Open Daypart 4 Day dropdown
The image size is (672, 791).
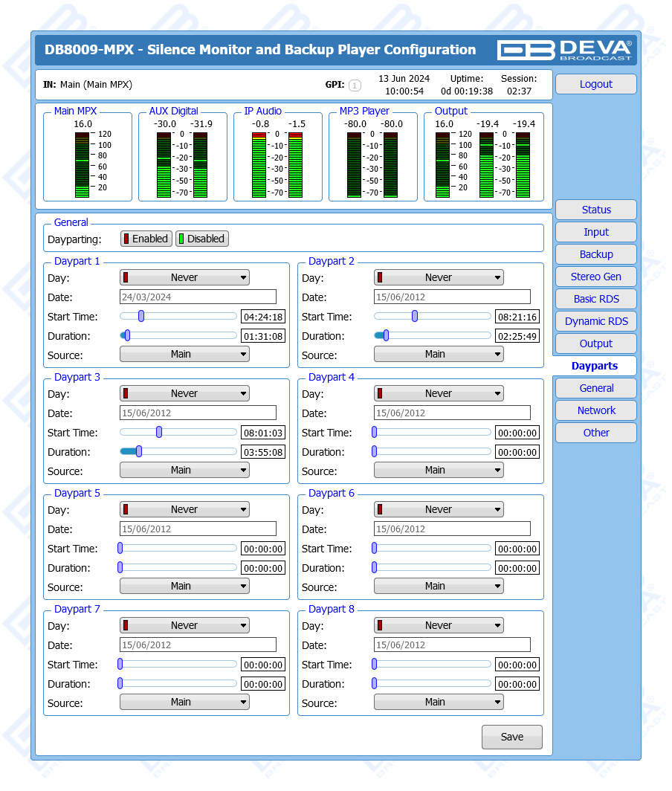[x=438, y=393]
